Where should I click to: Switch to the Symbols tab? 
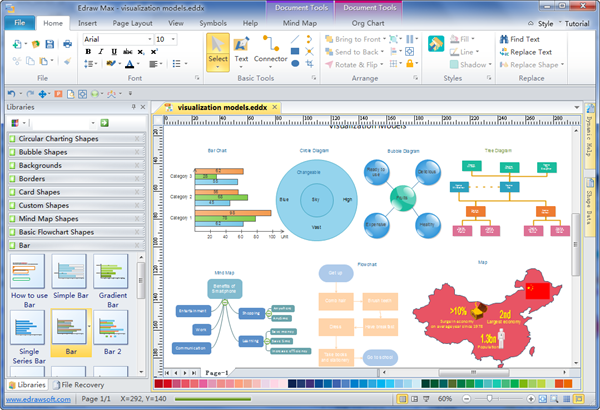[x=213, y=23]
